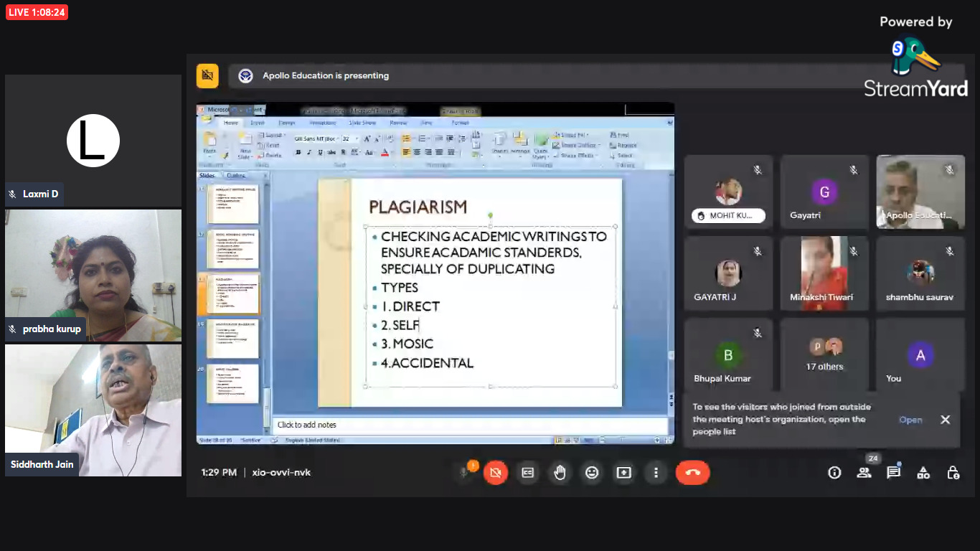Open the emoji reactions button

592,472
